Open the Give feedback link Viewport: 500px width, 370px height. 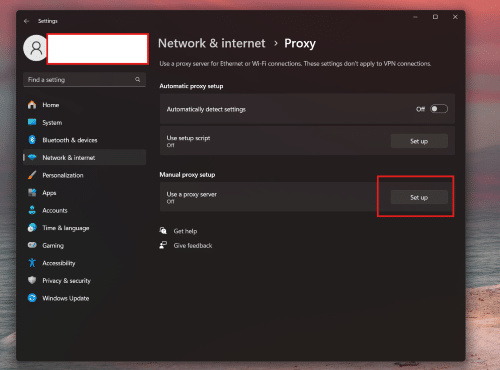pos(193,246)
